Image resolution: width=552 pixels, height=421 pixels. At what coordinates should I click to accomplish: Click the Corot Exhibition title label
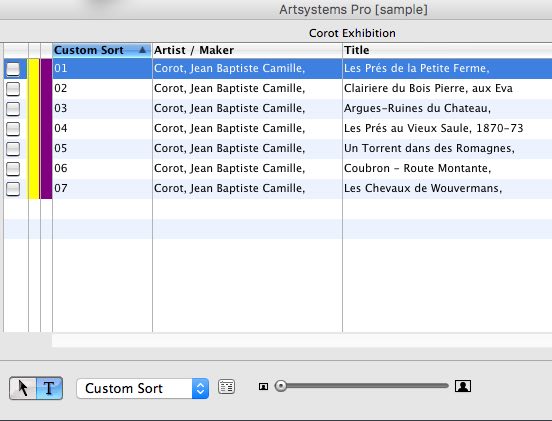(x=352, y=33)
